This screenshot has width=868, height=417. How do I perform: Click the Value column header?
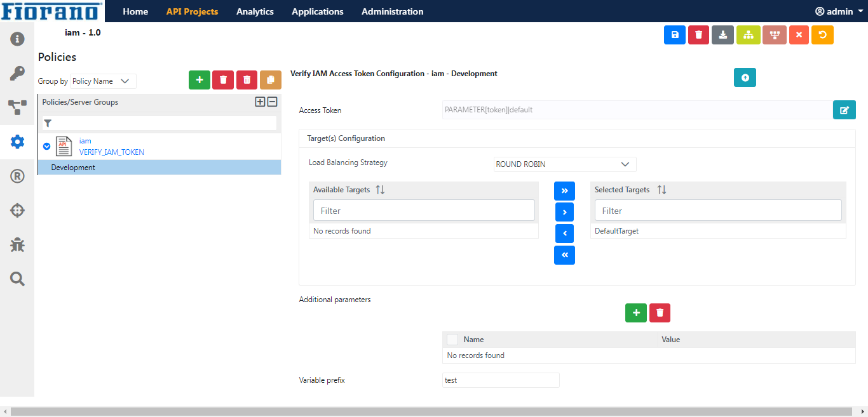(670, 340)
